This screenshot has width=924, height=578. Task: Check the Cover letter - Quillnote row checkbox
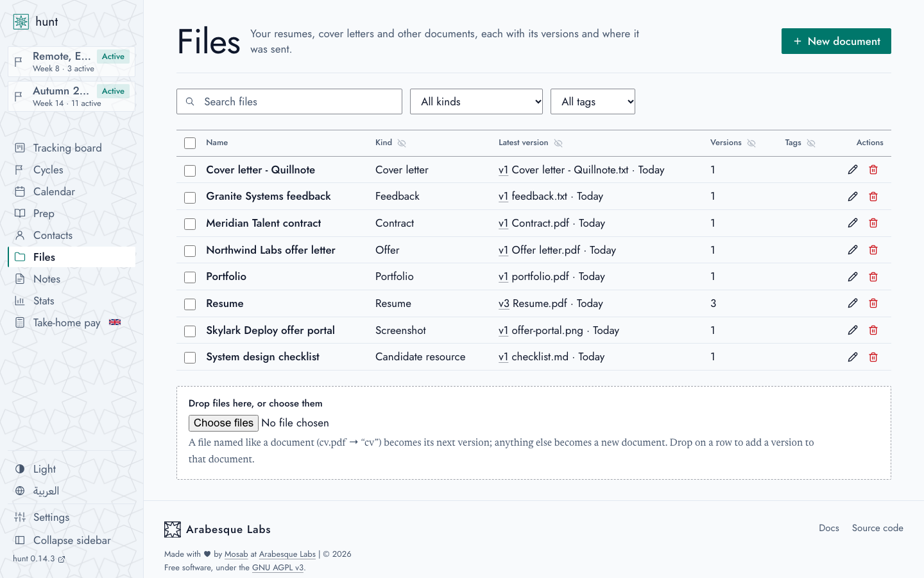coord(190,171)
